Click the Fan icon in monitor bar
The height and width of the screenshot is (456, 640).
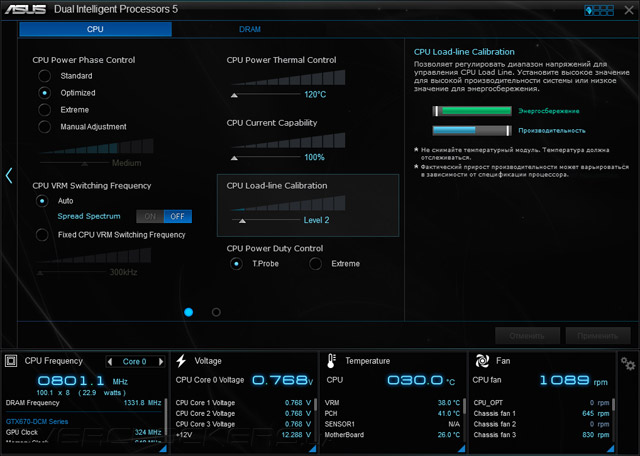(482, 361)
